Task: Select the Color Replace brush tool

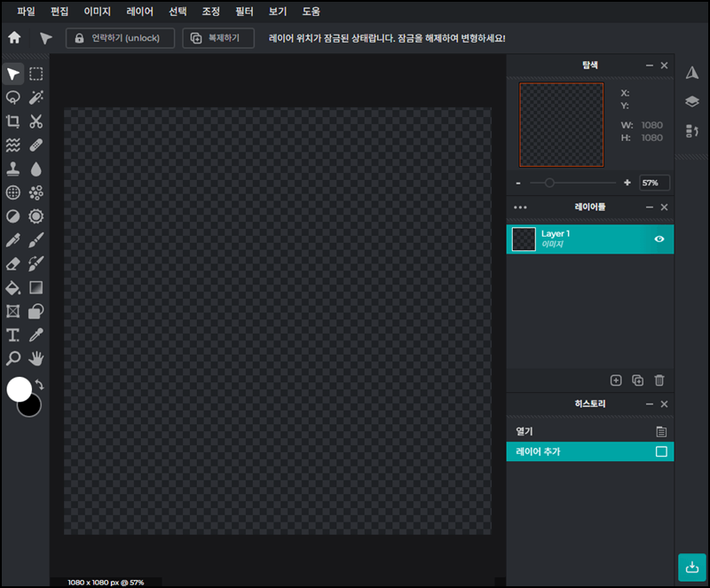Action: [36, 263]
